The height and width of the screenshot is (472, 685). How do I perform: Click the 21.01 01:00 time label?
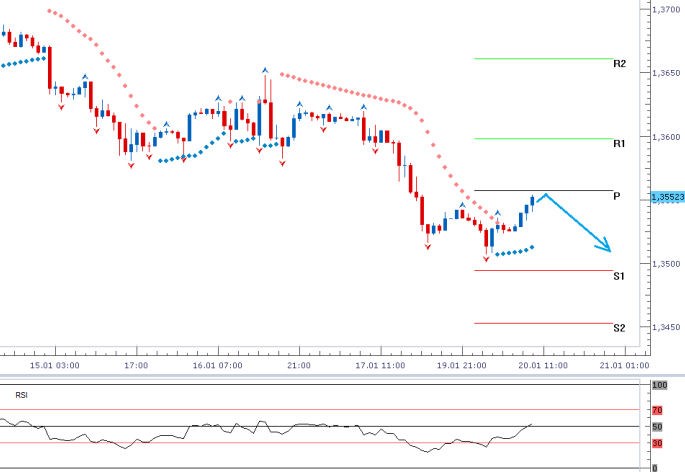pos(624,365)
